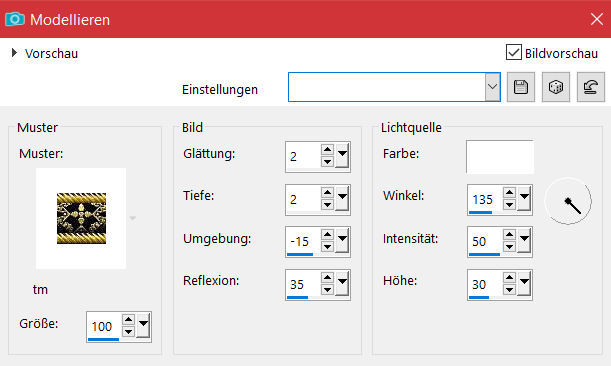Toggle the Bildvorschau checkbox

(514, 52)
